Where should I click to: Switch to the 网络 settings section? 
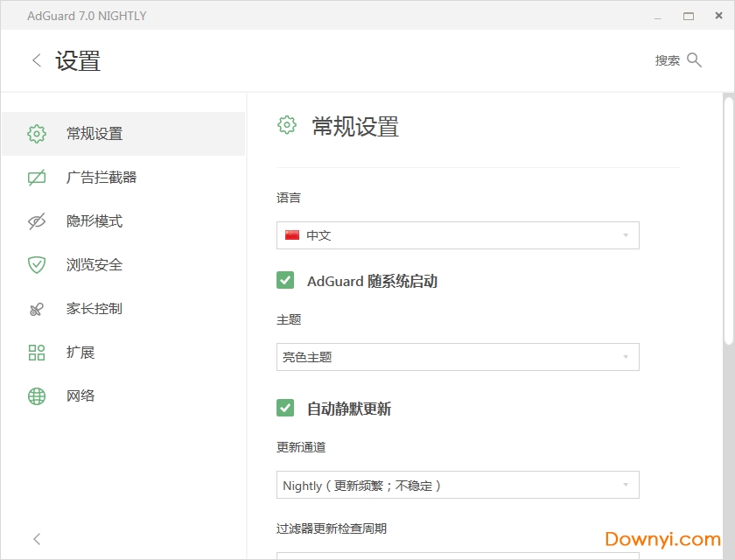[x=80, y=395]
